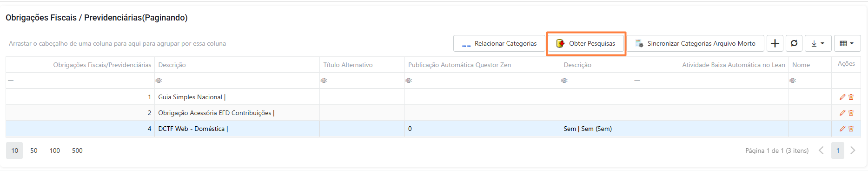868x171 pixels.
Task: Delete the Obrigação Acessória EFD Contribuições row
Action: [851, 113]
